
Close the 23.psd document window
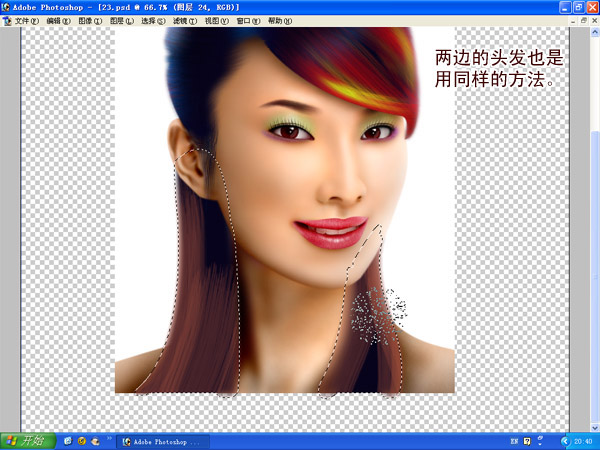click(x=595, y=21)
